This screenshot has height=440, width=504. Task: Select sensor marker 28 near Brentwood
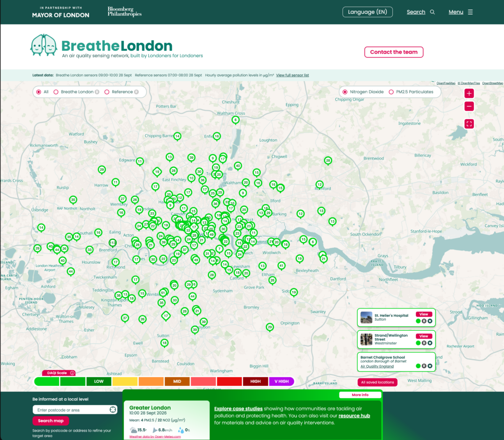[328, 160]
